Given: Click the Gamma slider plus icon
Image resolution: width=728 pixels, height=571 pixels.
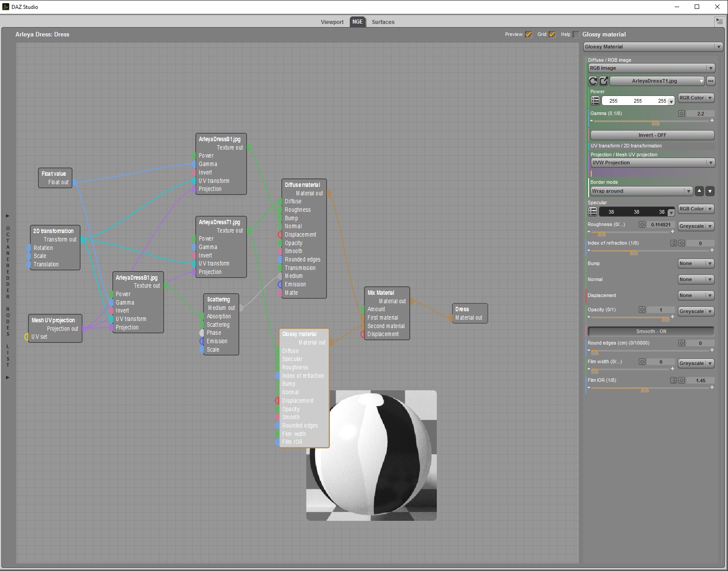Looking at the screenshot, I should click(712, 120).
